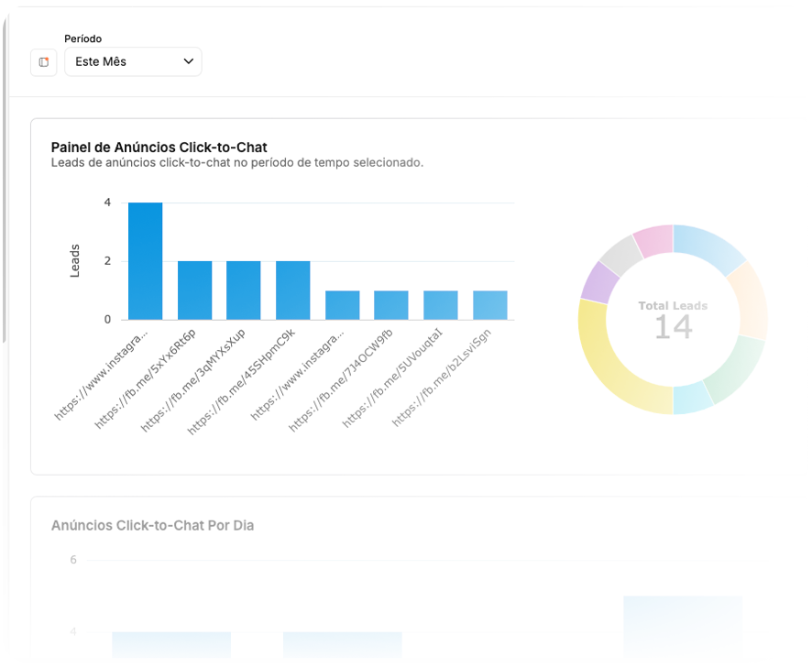This screenshot has height=668, width=812.
Task: Select the bar for fb.me/7J4OCW9fb
Action: click(392, 305)
